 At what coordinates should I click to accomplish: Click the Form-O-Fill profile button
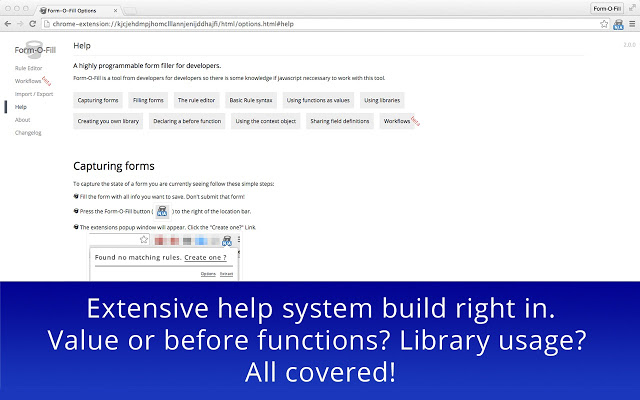click(607, 8)
